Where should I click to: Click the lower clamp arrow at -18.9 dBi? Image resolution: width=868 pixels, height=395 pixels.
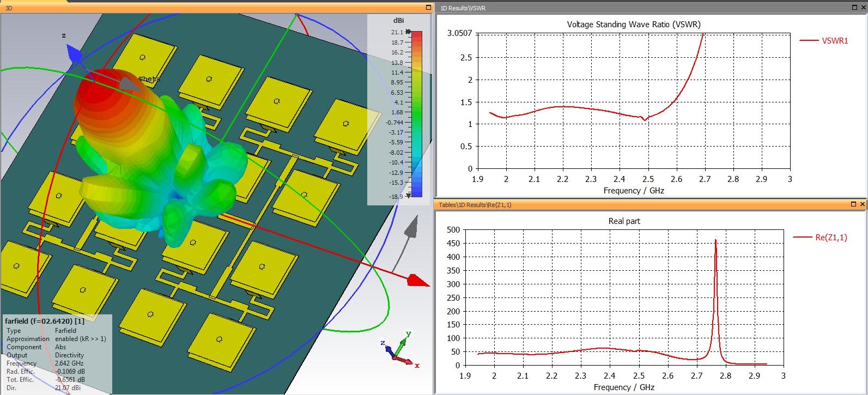(409, 196)
